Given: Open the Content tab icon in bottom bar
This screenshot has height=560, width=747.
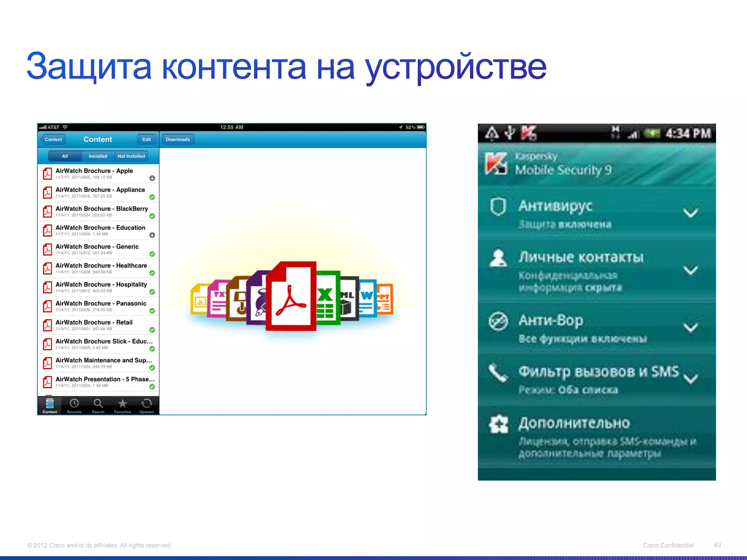Looking at the screenshot, I should pos(50,405).
